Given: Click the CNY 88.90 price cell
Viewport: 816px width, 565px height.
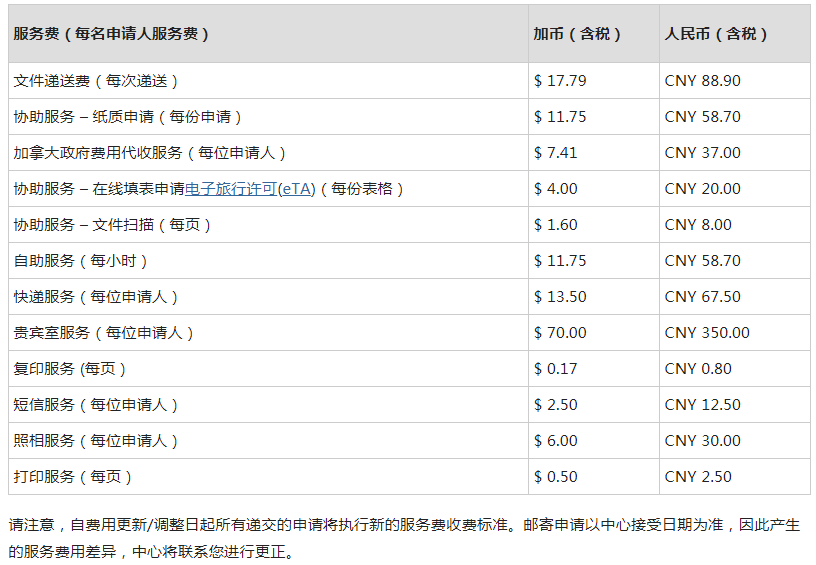Looking at the screenshot, I should (x=702, y=81).
